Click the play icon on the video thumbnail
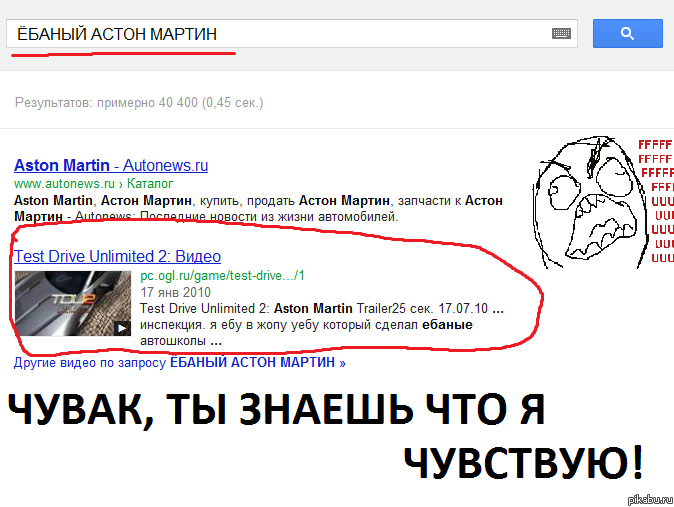 click(x=121, y=327)
